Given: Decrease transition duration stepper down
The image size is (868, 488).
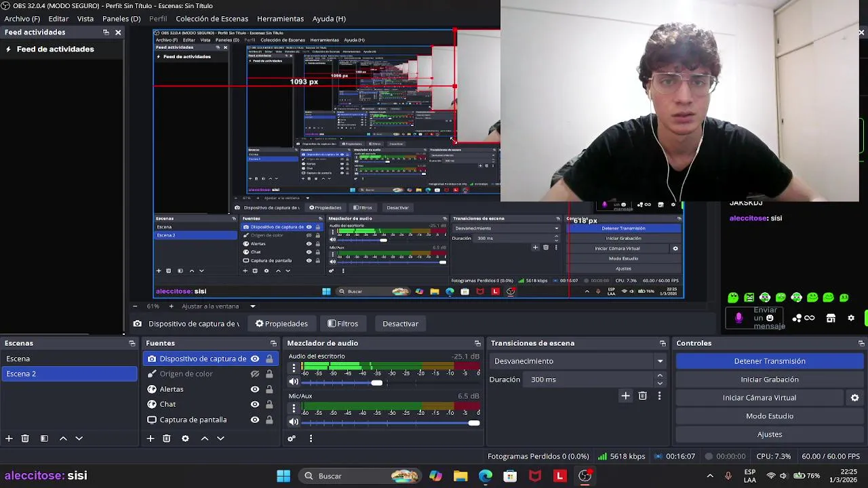Looking at the screenshot, I should click(660, 384).
